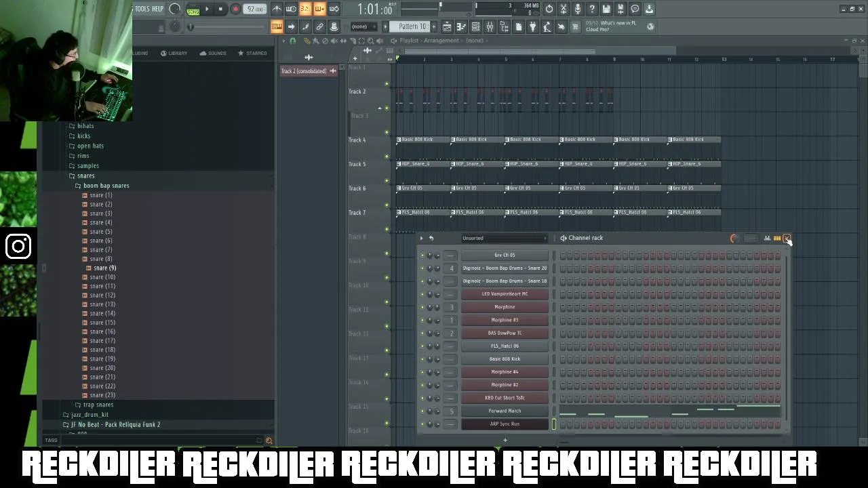Screen dimensions: 868x488
Task: Open the undo history clock icon
Action: point(549,9)
